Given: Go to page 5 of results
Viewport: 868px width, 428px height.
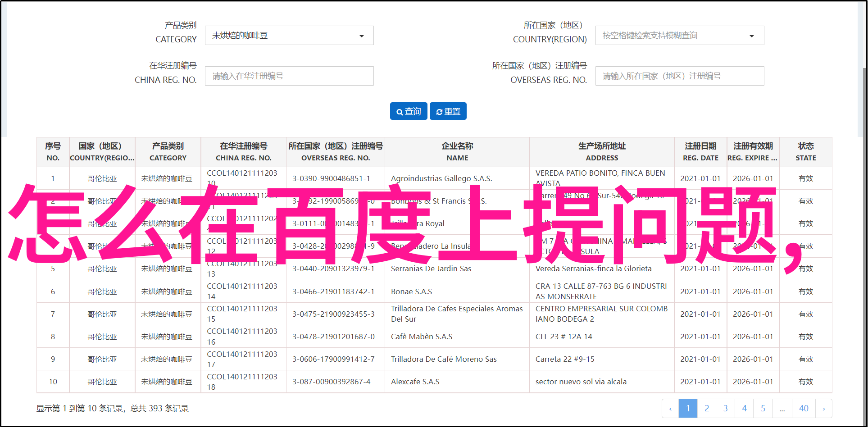Looking at the screenshot, I should pyautogui.click(x=763, y=409).
